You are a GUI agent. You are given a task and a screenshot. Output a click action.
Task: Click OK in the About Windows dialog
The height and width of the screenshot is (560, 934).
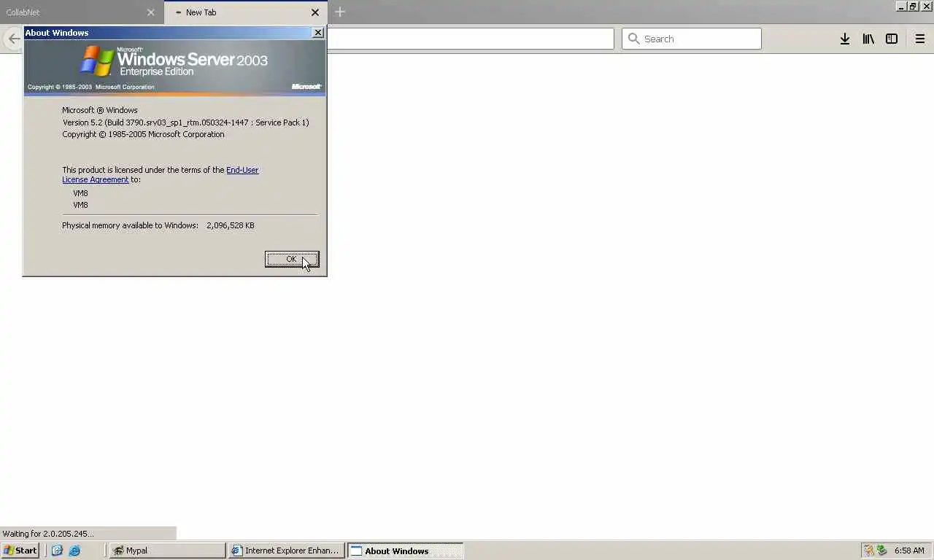(292, 260)
